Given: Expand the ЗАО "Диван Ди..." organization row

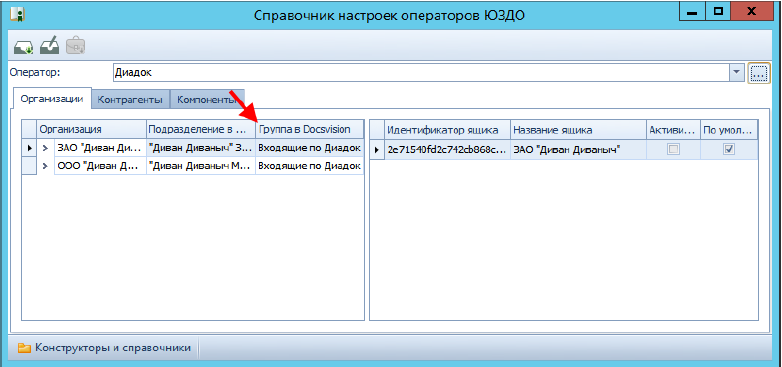Looking at the screenshot, I should (x=45, y=148).
